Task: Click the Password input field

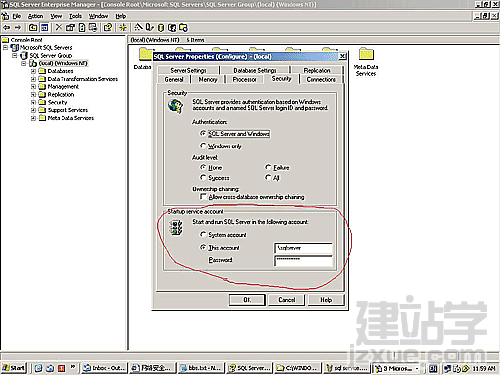Action: tap(303, 261)
